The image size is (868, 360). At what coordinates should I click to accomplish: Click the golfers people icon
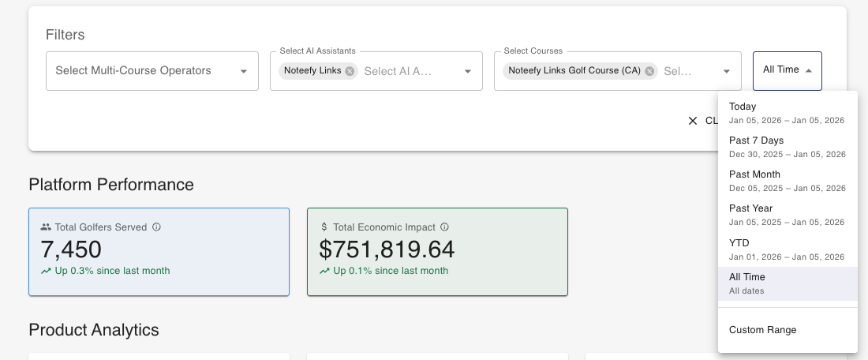(46, 227)
